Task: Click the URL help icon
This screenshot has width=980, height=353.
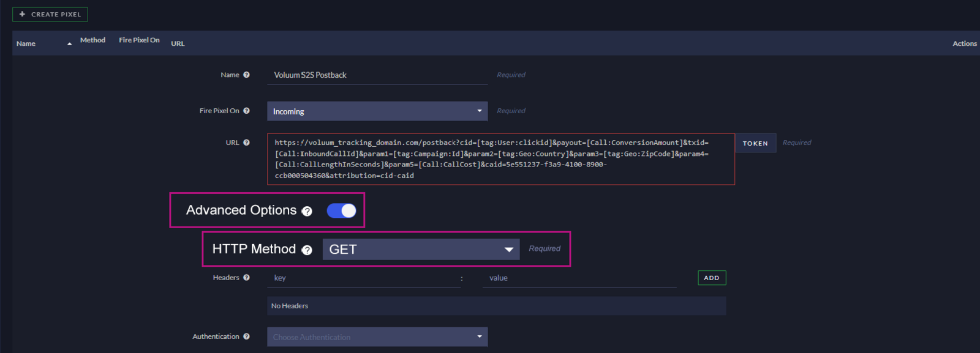Action: 246,143
